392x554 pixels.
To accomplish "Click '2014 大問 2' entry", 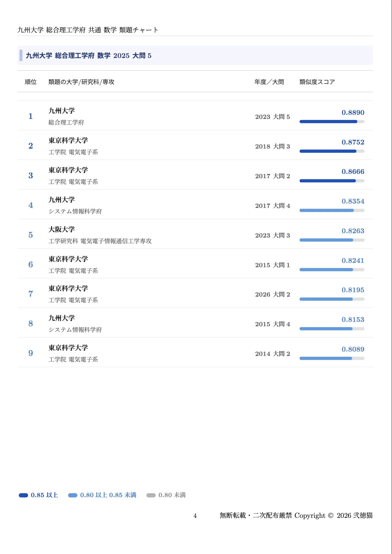I will pyautogui.click(x=272, y=354).
